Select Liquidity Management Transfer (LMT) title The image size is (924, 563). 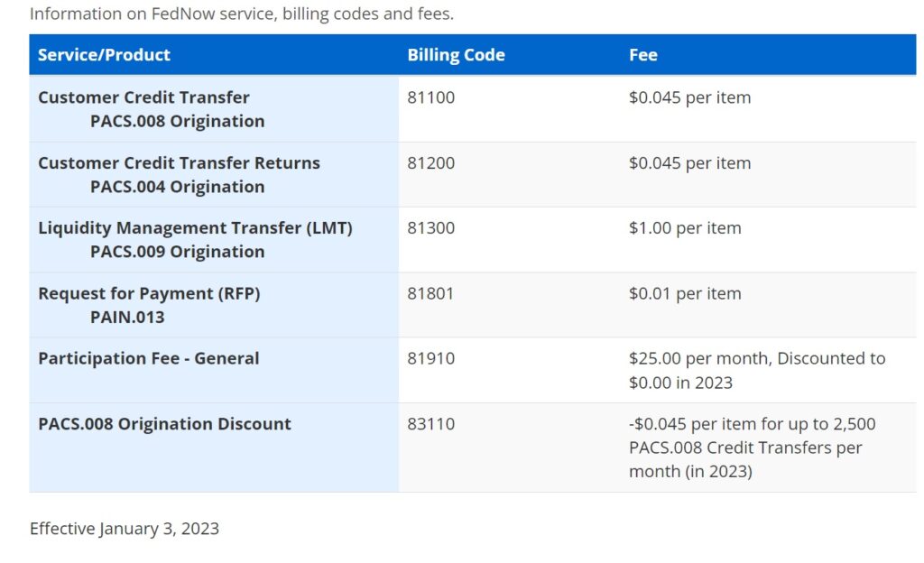pyautogui.click(x=195, y=228)
